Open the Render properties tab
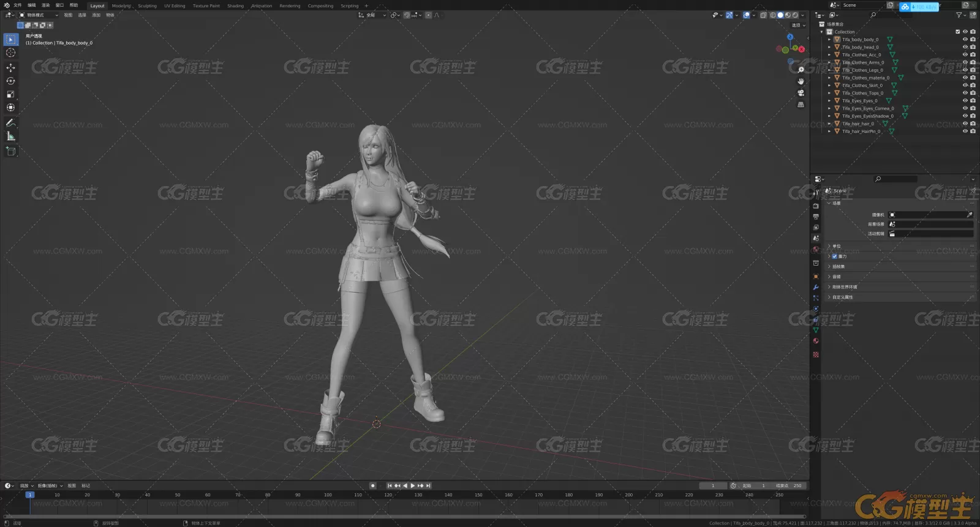Screen dimensions: 980x527 (816, 206)
